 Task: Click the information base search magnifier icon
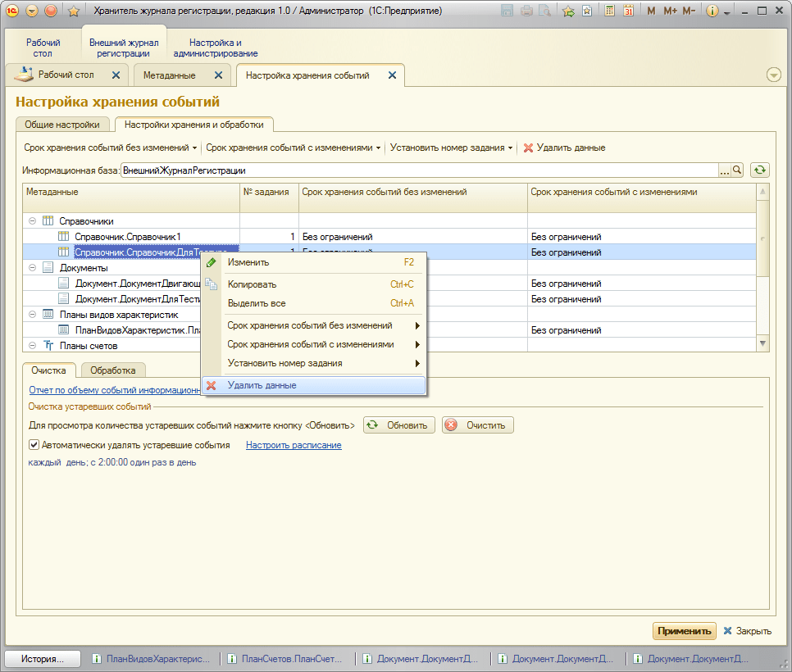(x=737, y=170)
